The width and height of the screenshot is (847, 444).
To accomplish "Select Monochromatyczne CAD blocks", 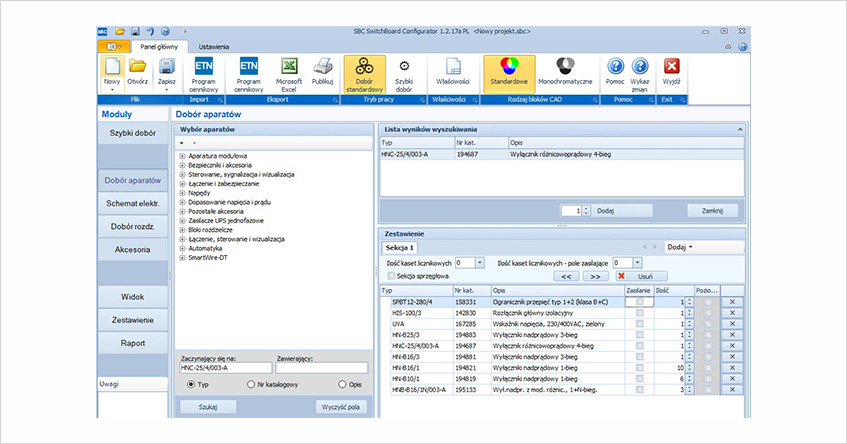I will [x=565, y=73].
